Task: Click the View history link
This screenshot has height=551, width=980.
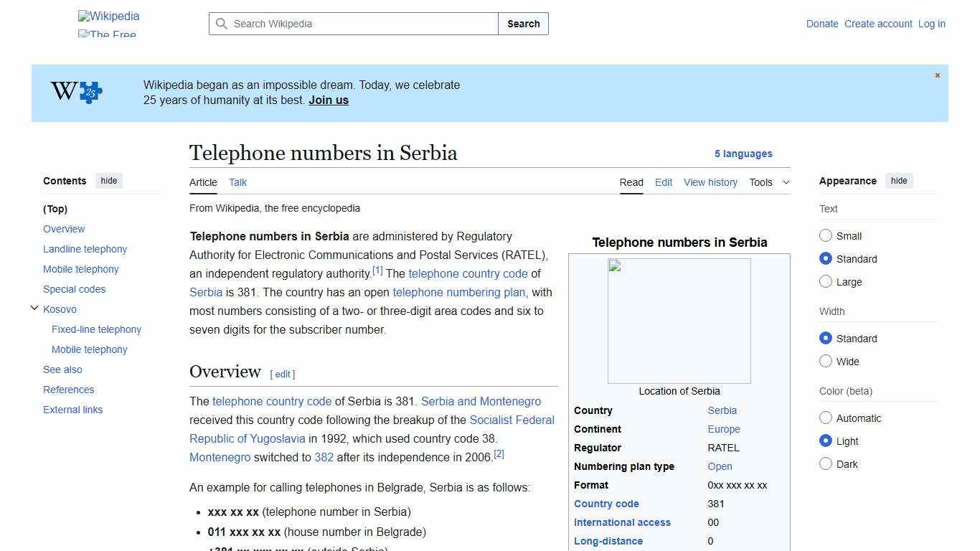Action: 710,182
